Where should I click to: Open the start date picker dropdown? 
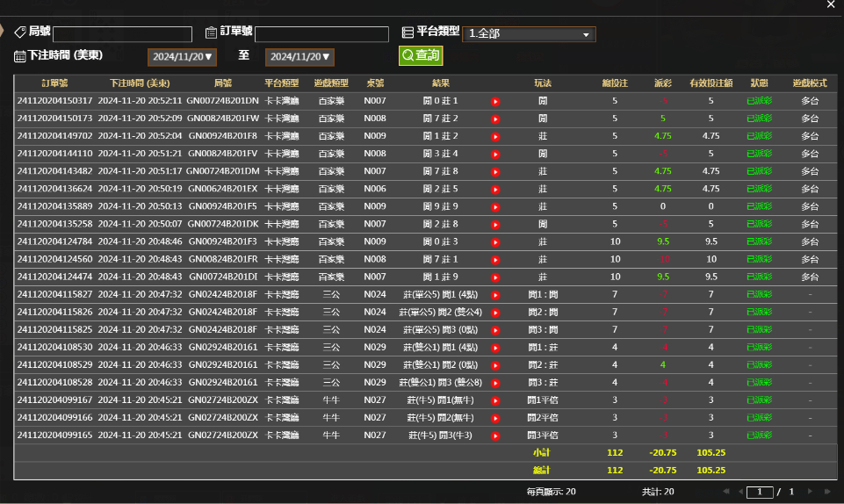[x=182, y=57]
